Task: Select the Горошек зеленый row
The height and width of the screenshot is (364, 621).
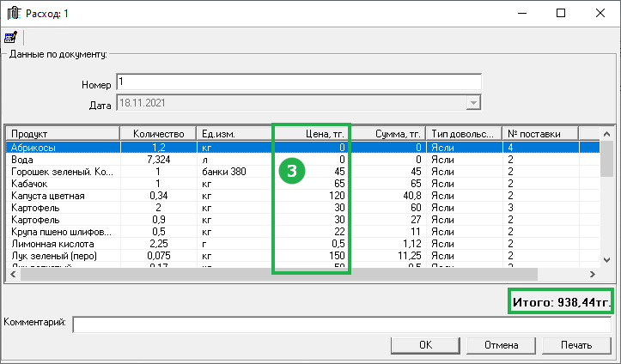Action: coord(303,172)
